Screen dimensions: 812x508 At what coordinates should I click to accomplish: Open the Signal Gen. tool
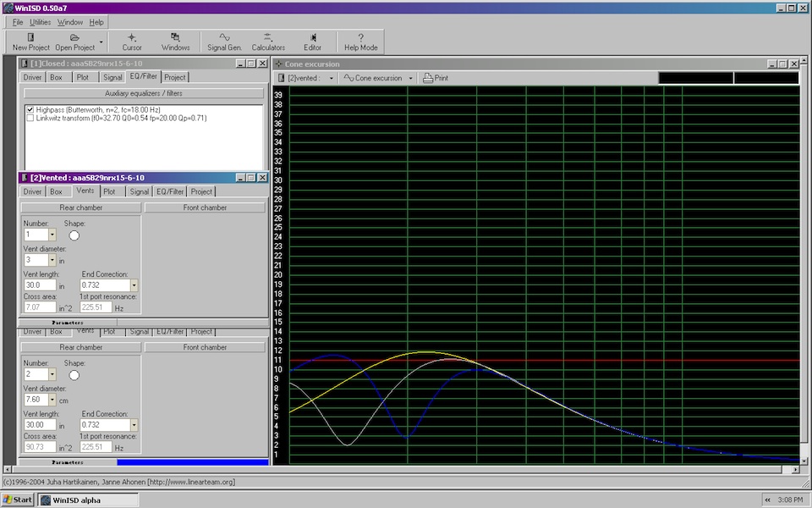[x=224, y=41]
